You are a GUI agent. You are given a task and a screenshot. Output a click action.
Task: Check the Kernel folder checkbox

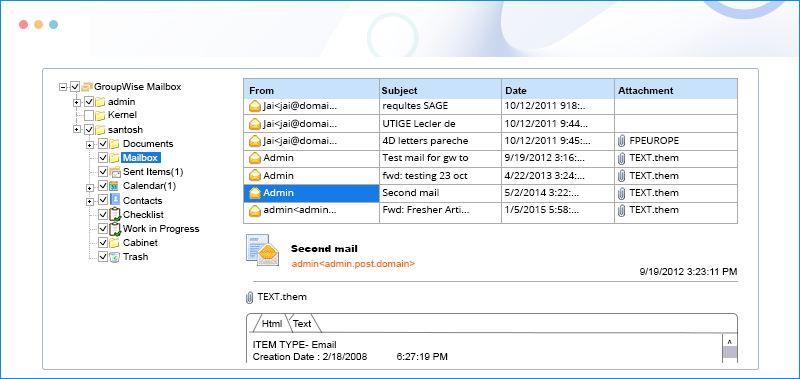(x=89, y=115)
